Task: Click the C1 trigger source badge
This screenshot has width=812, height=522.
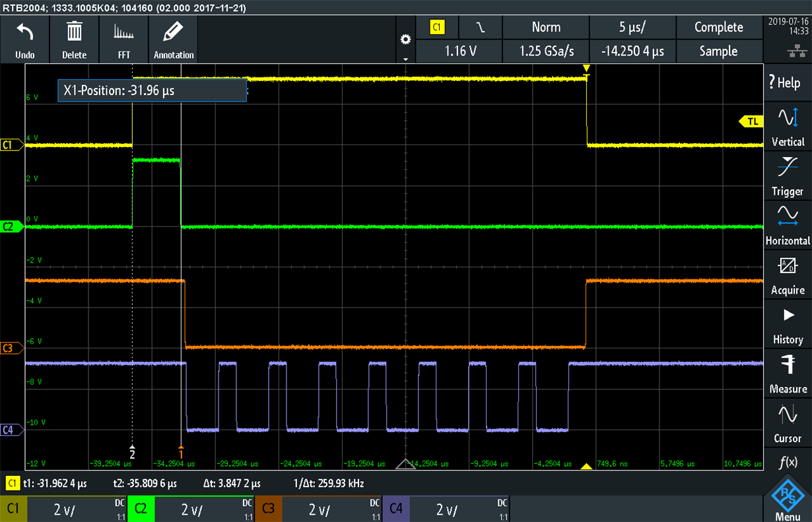Action: pyautogui.click(x=437, y=27)
